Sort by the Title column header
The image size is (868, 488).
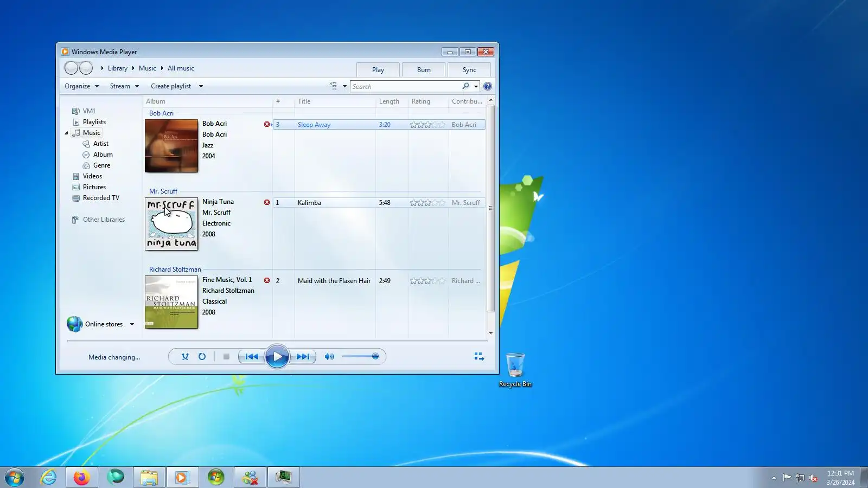[335, 101]
